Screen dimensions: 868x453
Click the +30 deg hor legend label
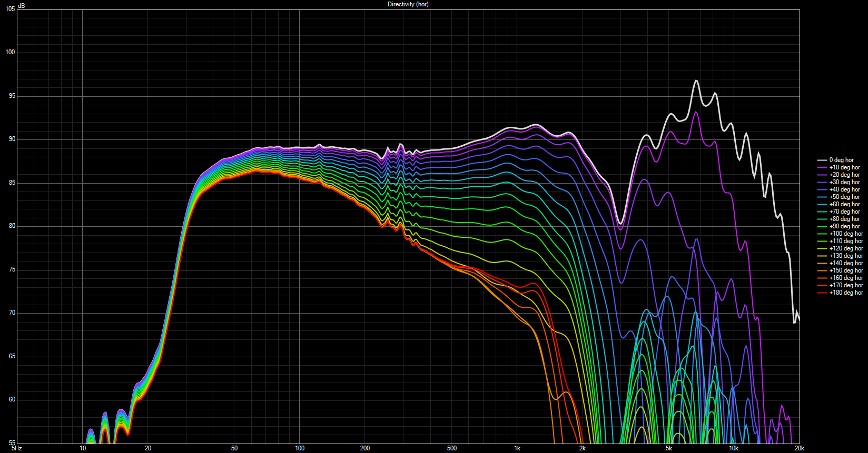(844, 182)
